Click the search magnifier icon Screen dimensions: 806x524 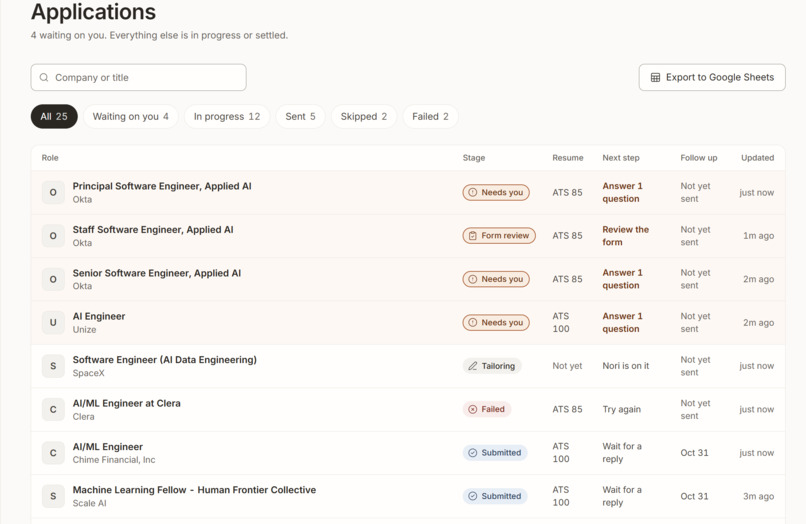tap(44, 78)
